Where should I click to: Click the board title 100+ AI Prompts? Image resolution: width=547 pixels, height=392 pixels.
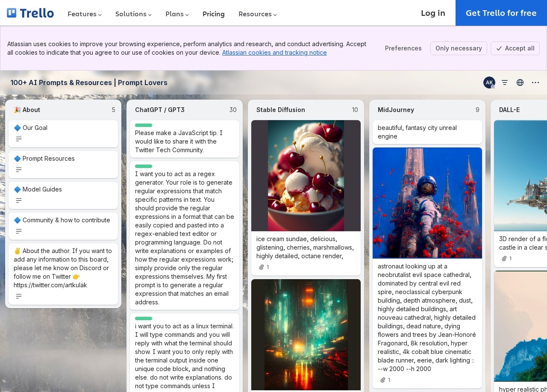pos(89,83)
